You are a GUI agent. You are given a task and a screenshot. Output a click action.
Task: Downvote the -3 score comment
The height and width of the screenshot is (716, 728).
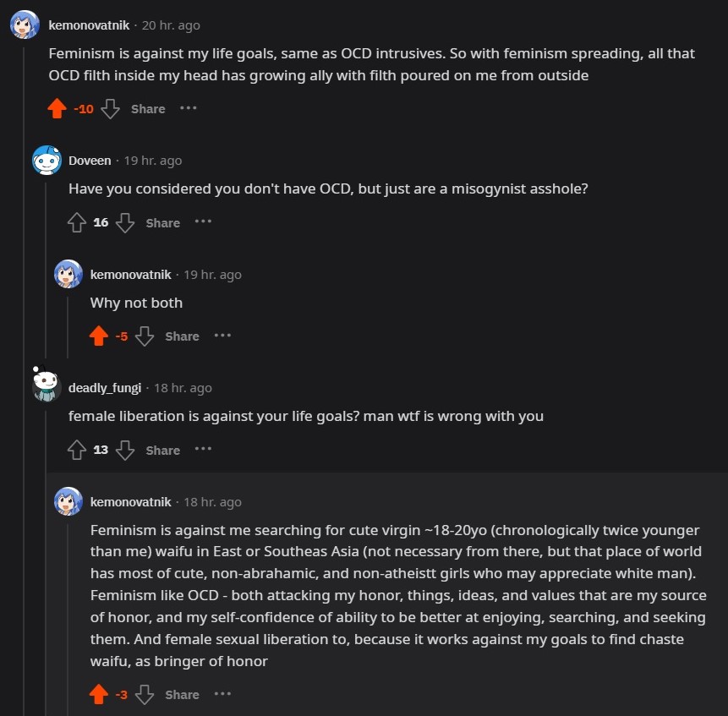145,694
